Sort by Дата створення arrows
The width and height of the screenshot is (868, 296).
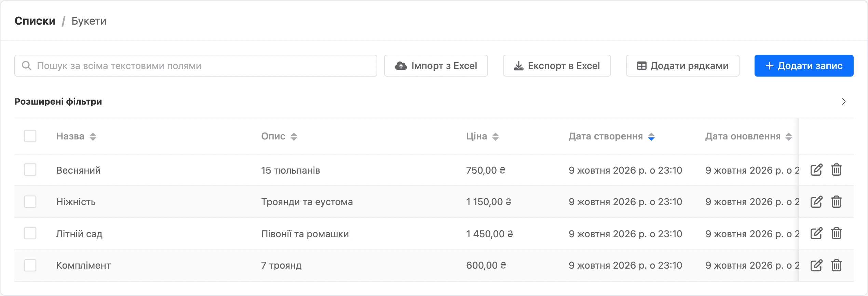coord(651,137)
